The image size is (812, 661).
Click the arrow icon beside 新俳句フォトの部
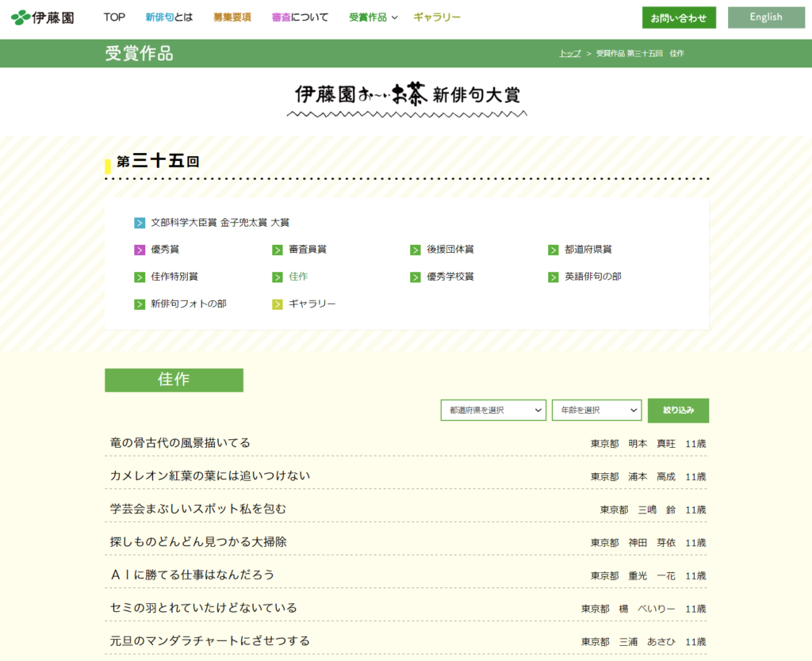click(x=140, y=304)
